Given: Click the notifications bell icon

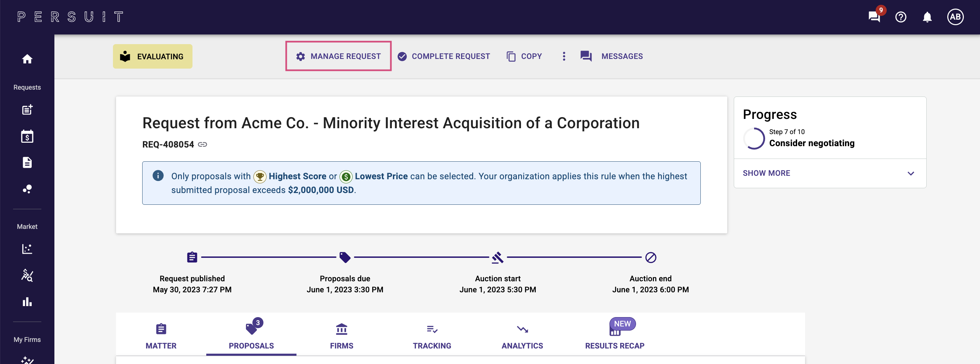Looking at the screenshot, I should coord(927,17).
